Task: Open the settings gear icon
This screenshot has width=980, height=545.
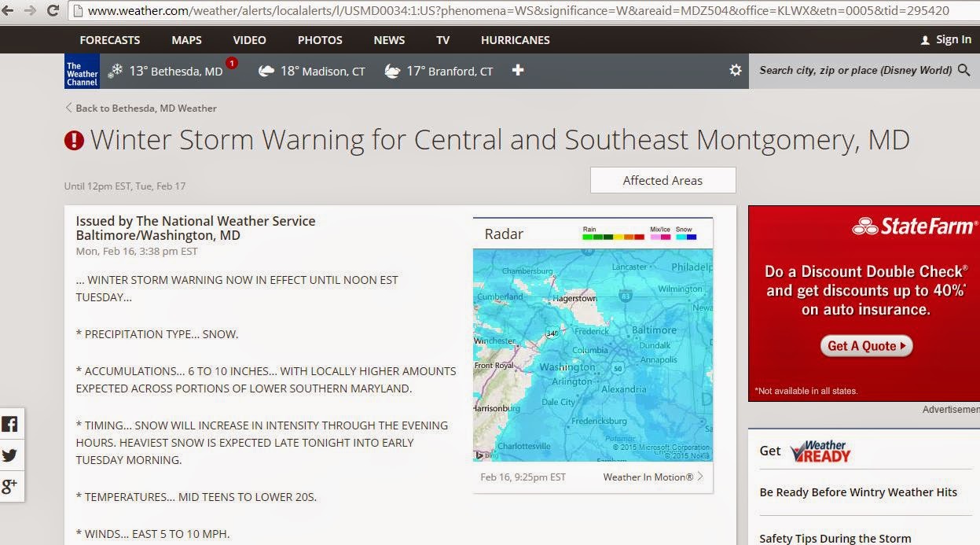Action: tap(736, 71)
